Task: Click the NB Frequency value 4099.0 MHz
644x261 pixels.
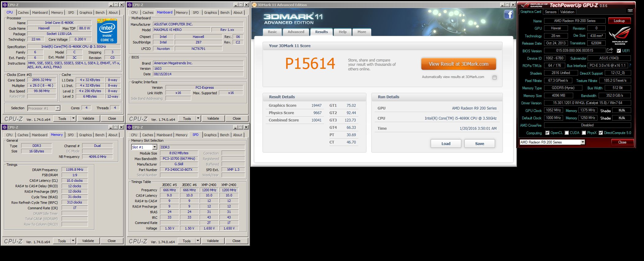Action: click(x=97, y=157)
